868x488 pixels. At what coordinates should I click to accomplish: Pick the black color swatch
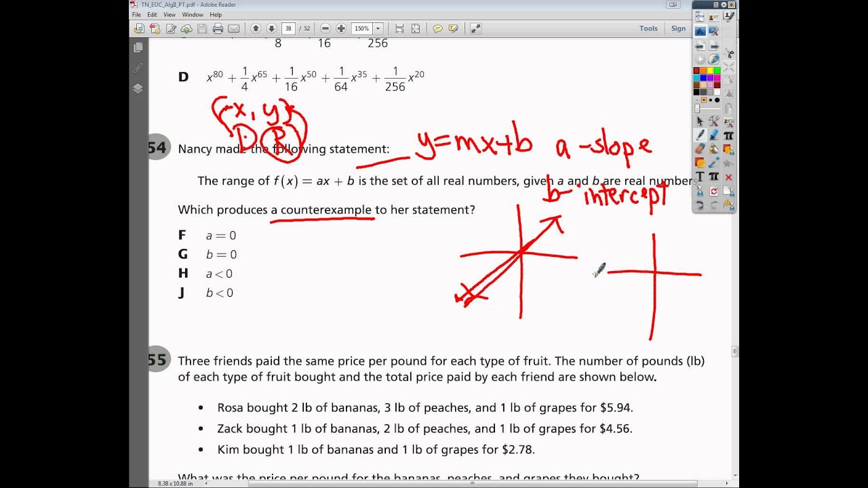[696, 91]
